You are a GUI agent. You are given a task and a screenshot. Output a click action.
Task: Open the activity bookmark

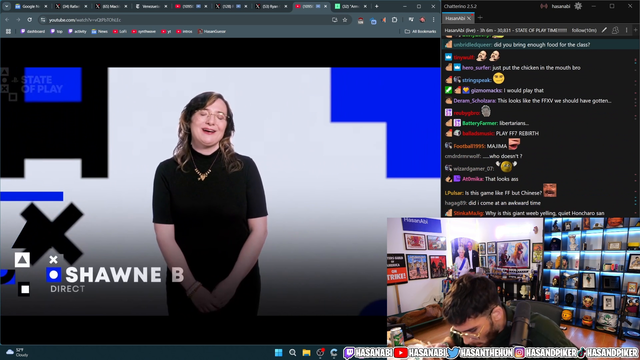[78, 31]
